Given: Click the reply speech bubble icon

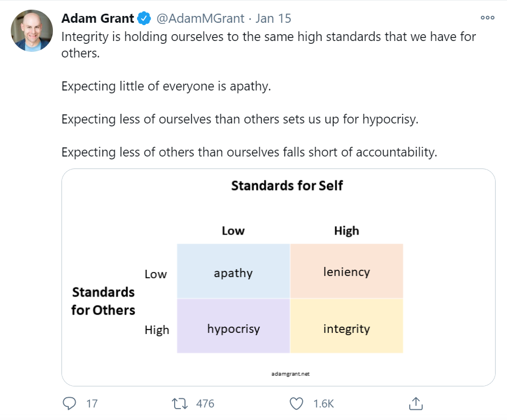Looking at the screenshot, I should pyautogui.click(x=69, y=403).
